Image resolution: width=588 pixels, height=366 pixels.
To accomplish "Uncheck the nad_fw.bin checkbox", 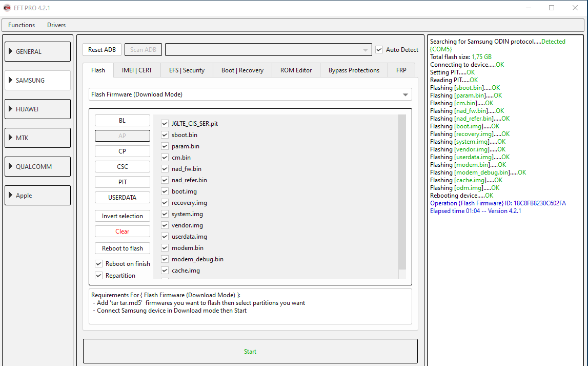I will pos(165,168).
